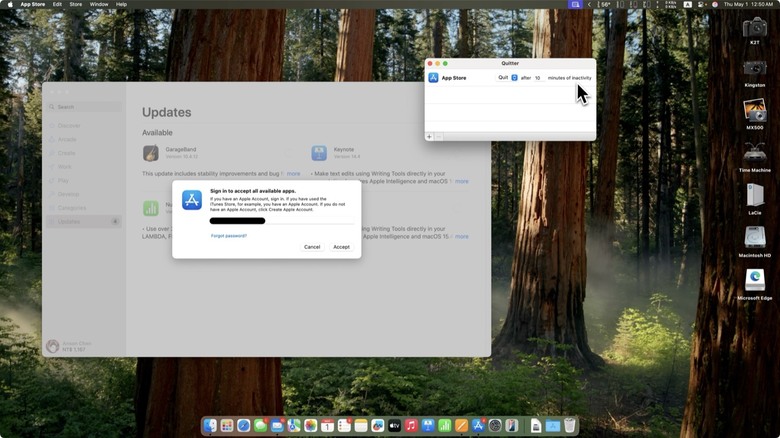Image resolution: width=780 pixels, height=438 pixels.
Task: Click the account profile at App Store sidebar bottom
Action: pos(70,346)
